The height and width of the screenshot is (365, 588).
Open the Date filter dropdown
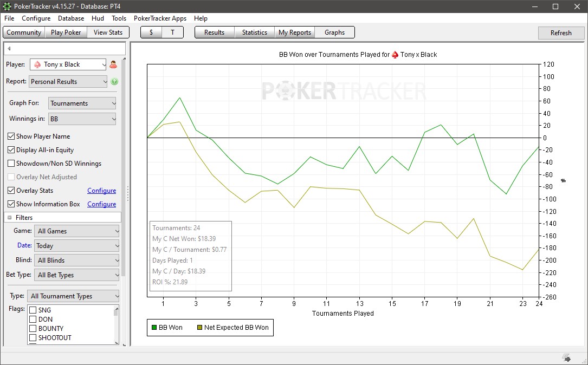(x=76, y=246)
